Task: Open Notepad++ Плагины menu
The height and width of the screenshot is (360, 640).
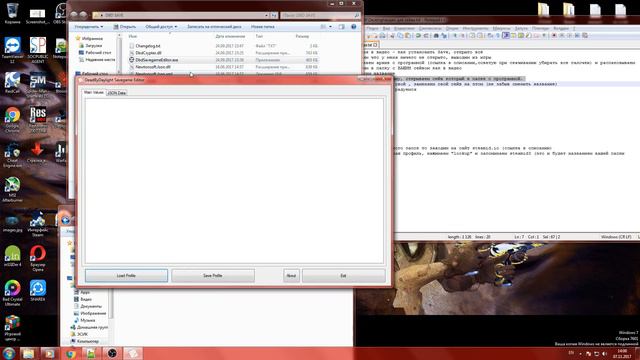Action: tap(540, 29)
